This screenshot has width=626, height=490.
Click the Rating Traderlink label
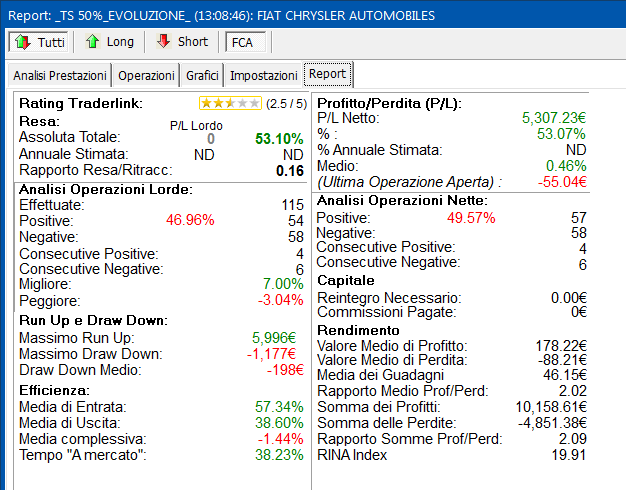pos(81,103)
